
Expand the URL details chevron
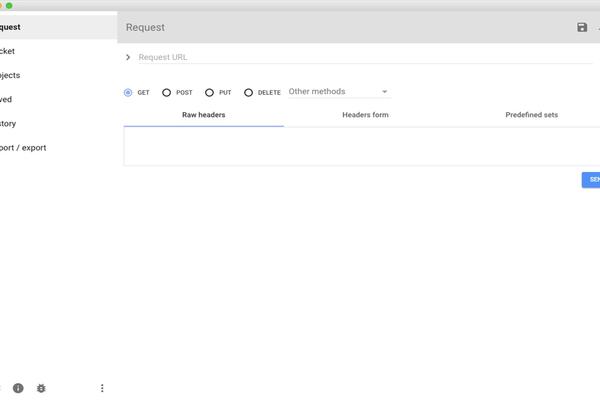point(128,57)
